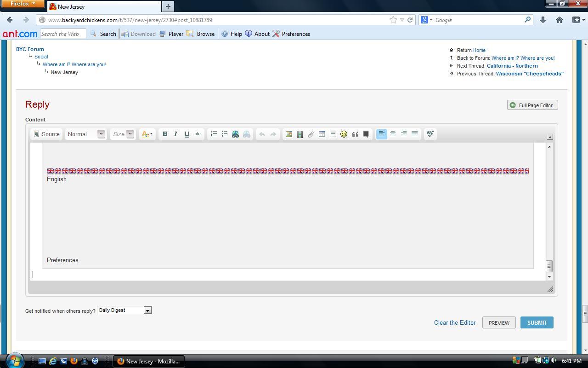Click the insert link icon
Viewport: 588px width, 368px height.
[x=236, y=134]
